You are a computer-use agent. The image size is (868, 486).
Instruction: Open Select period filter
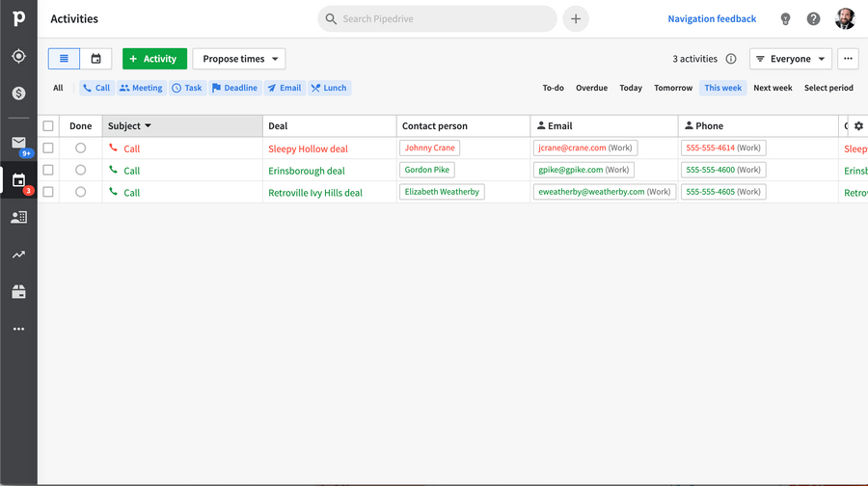coord(828,88)
